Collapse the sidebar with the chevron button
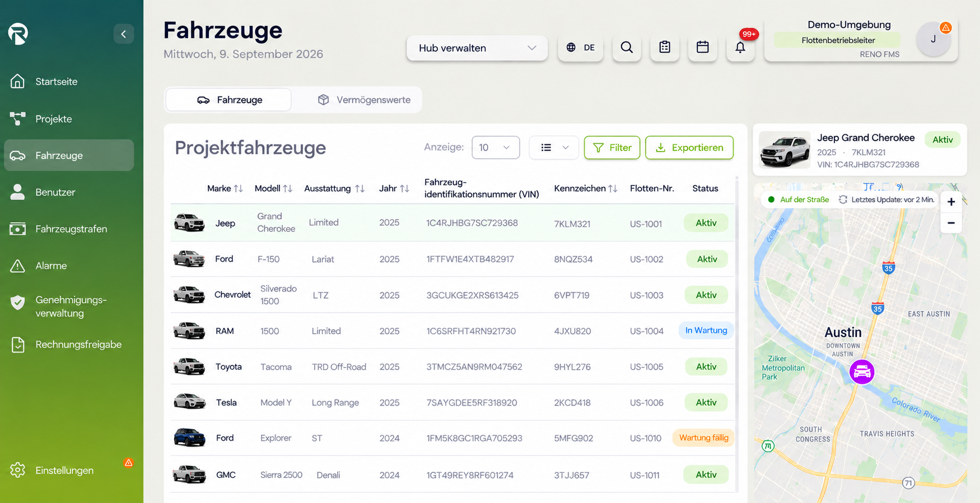This screenshot has height=503, width=980. pos(123,34)
